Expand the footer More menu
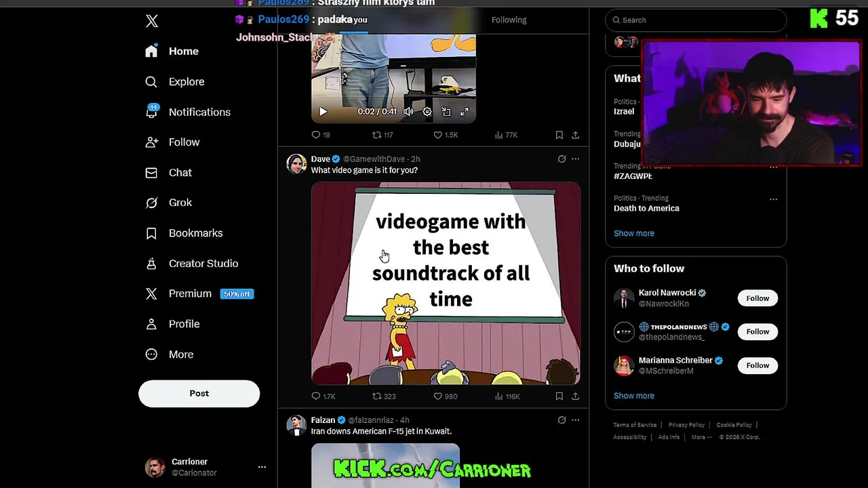The width and height of the screenshot is (868, 488). point(701,437)
